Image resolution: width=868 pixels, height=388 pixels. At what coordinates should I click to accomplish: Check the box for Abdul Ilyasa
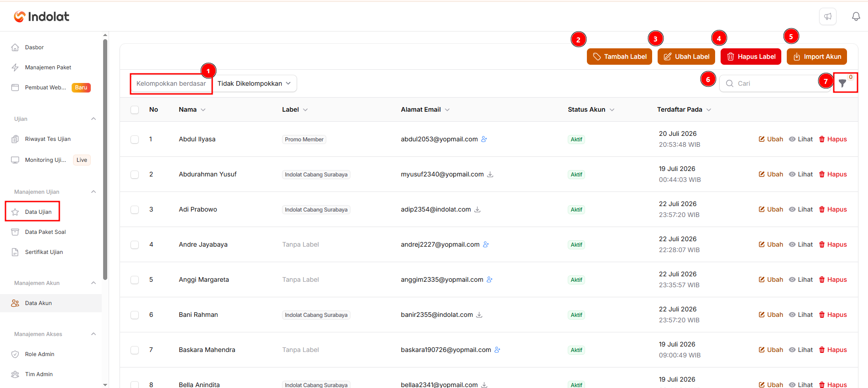[x=135, y=140]
